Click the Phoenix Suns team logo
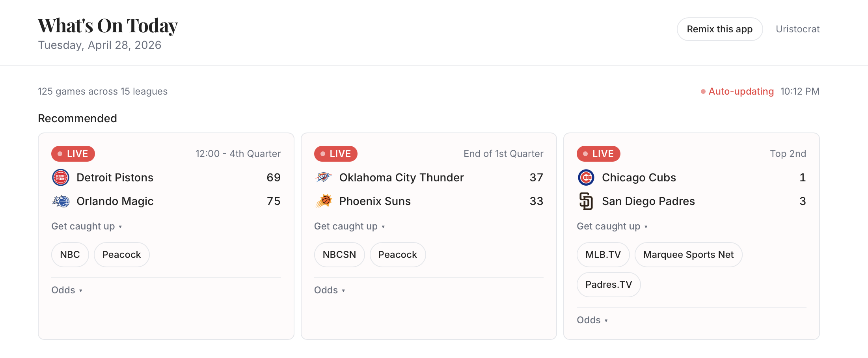868x358 pixels. (324, 201)
